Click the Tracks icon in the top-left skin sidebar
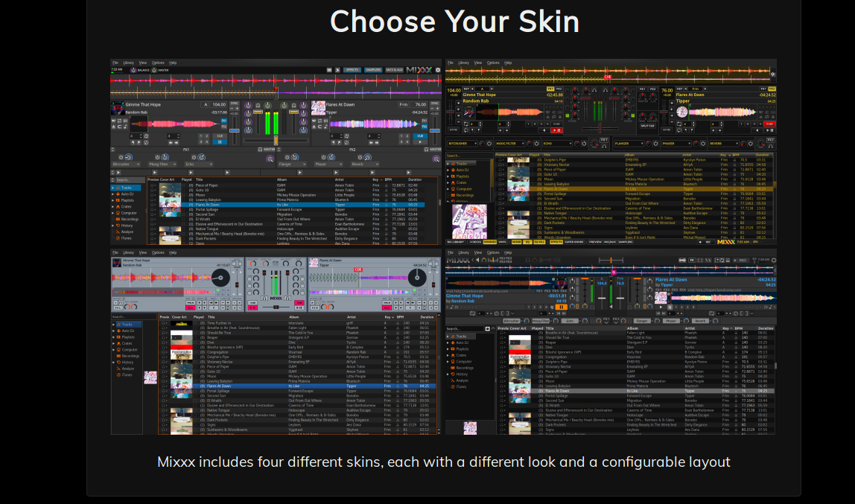The height and width of the screenshot is (504, 855). (118, 188)
